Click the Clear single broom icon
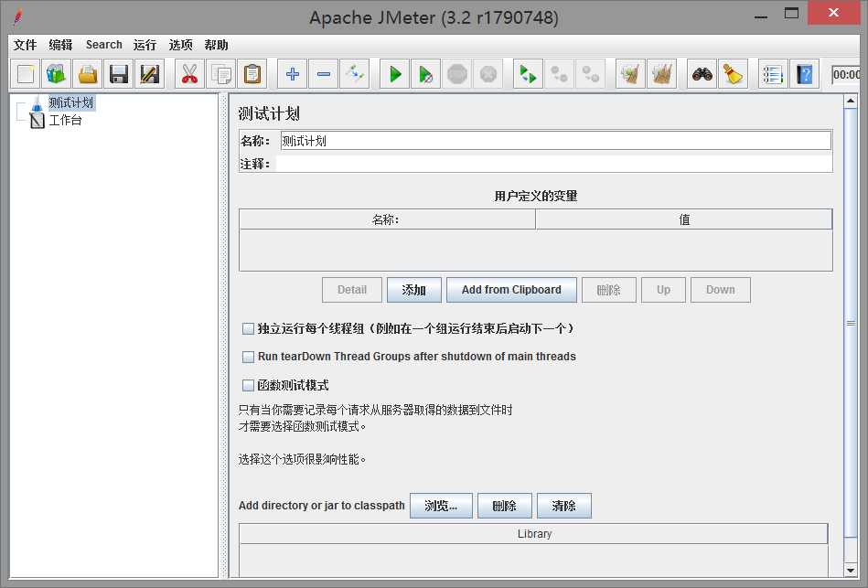This screenshot has width=868, height=588. coord(630,74)
